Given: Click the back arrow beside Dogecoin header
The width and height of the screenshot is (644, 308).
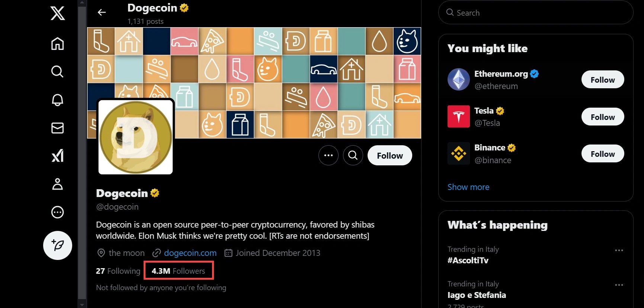Looking at the screenshot, I should click(x=102, y=13).
